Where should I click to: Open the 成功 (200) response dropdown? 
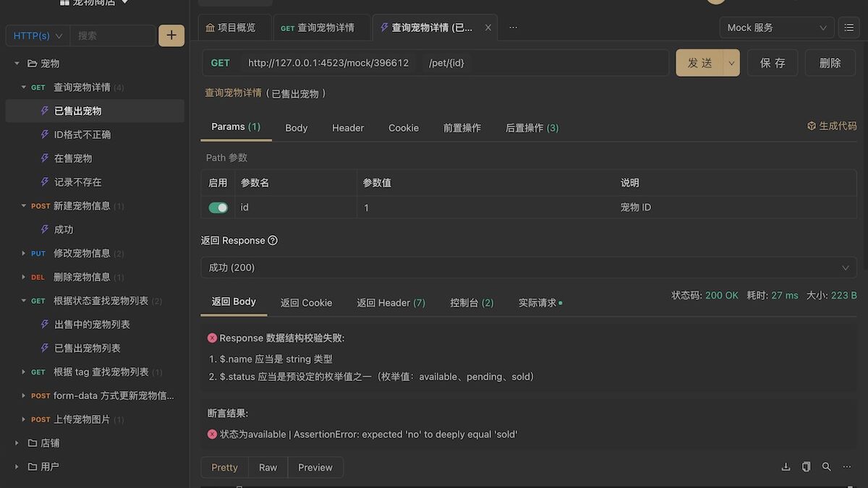coord(529,267)
